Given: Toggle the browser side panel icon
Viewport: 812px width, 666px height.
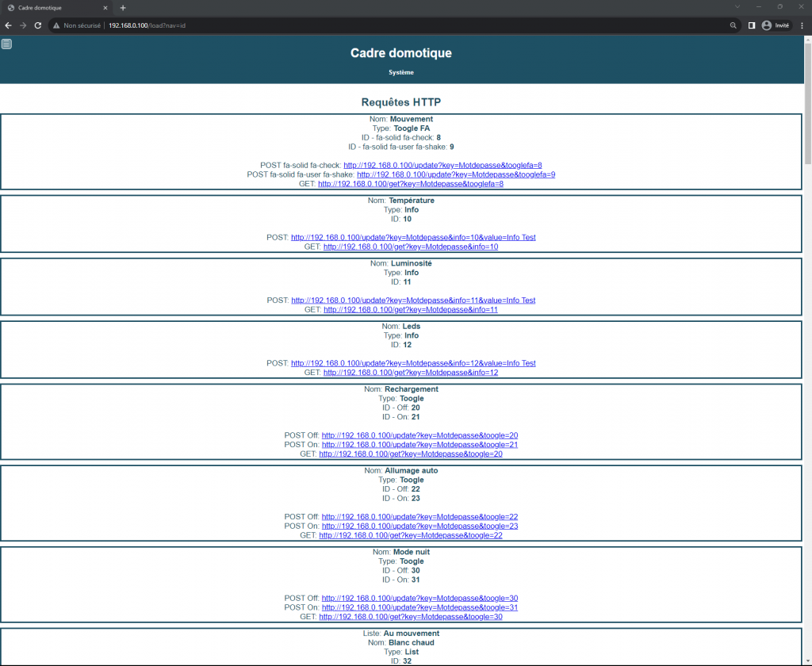Looking at the screenshot, I should point(751,25).
